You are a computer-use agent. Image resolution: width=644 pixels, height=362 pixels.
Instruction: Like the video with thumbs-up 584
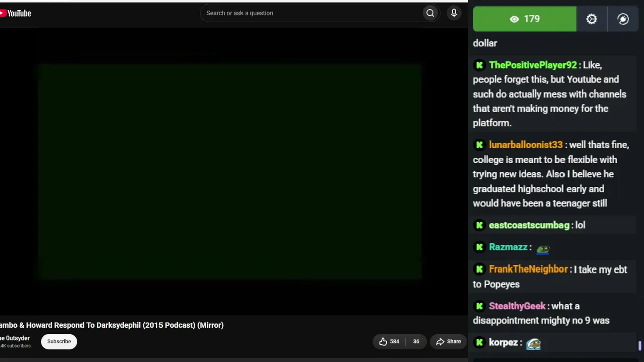(x=389, y=342)
